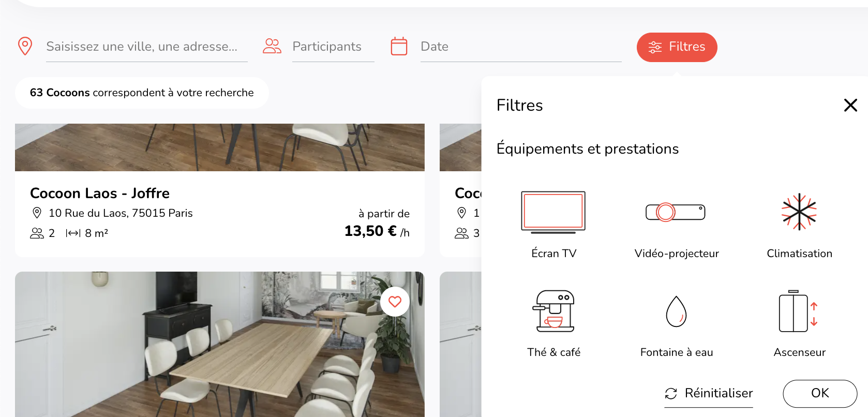The image size is (868, 417).
Task: Click the map pin icon beside the Laos address
Action: (x=37, y=213)
